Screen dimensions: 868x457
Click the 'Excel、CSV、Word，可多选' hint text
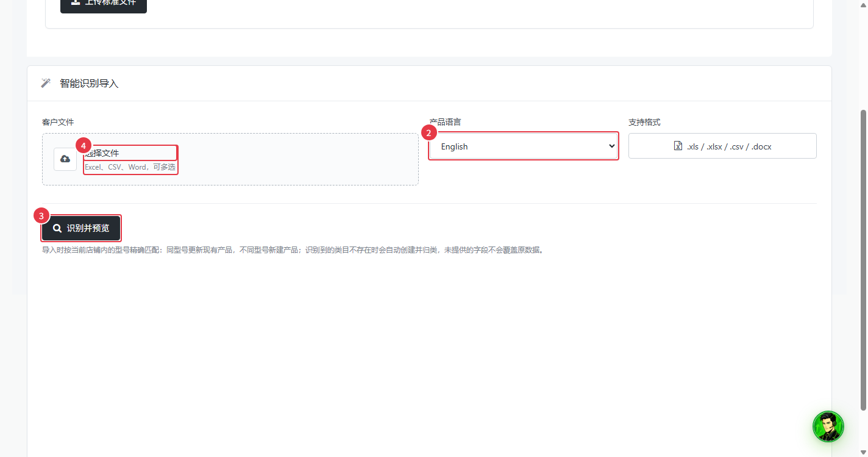130,167
